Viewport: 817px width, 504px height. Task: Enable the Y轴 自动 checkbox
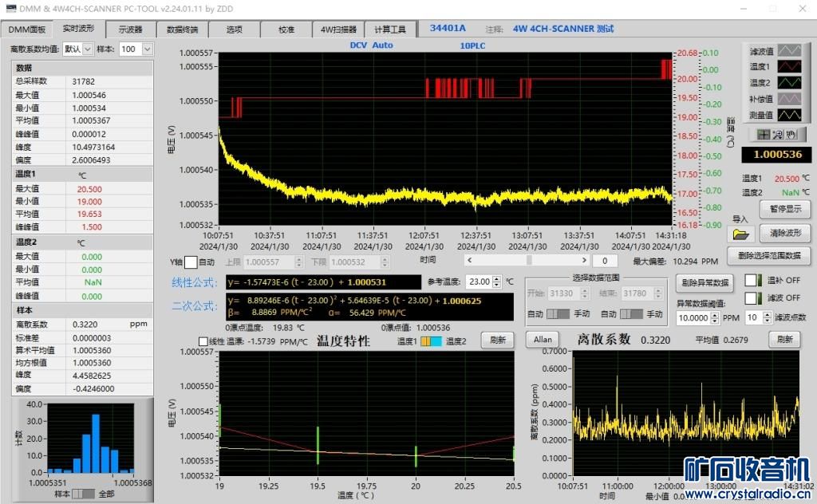tap(191, 262)
